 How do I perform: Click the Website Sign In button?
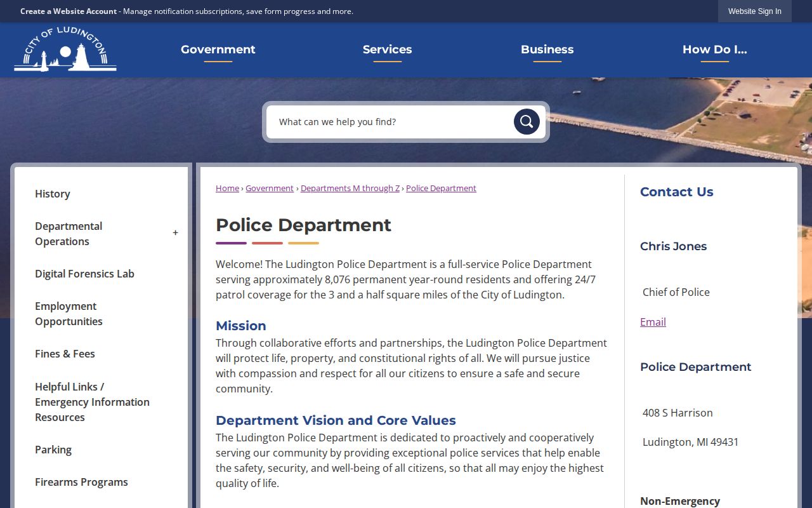pos(755,11)
